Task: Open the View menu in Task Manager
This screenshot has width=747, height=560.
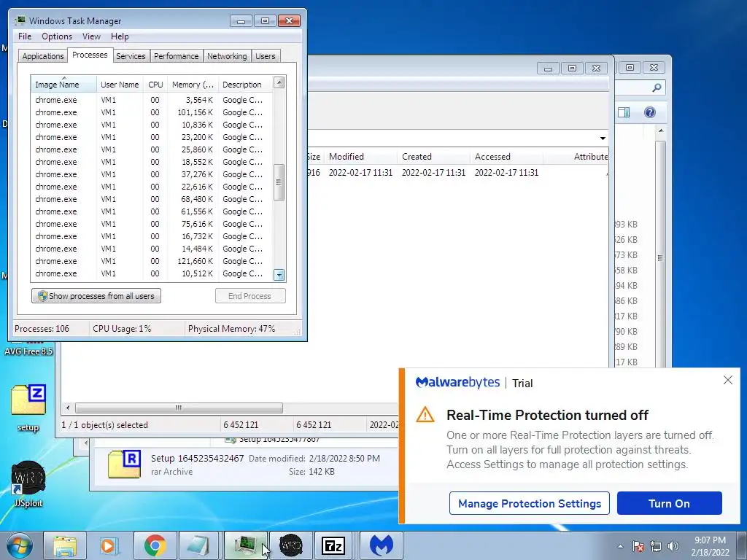Action: tap(91, 36)
